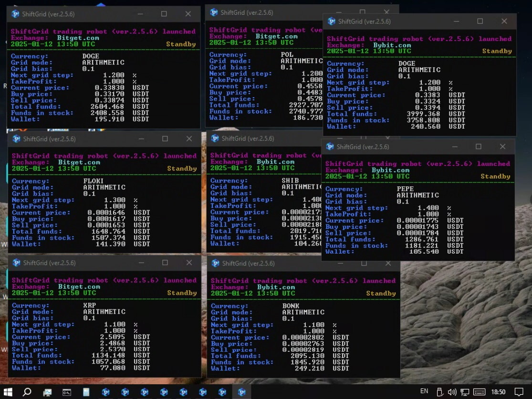The image size is (532, 399).
Task: Maximize the XRP ShiftGrid window
Action: tap(165, 263)
